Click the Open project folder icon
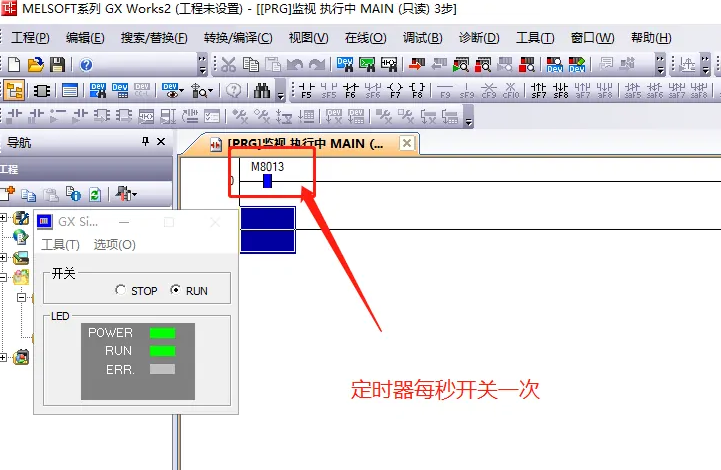721x470 pixels. (36, 64)
